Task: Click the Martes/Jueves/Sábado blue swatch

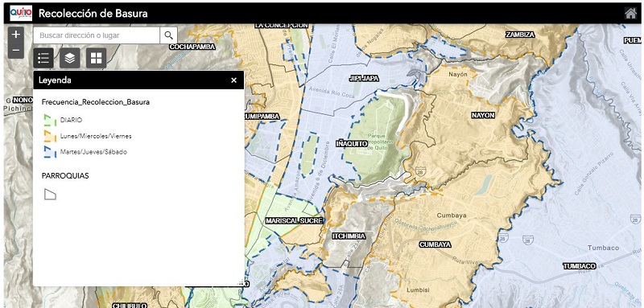Action: tap(50, 152)
